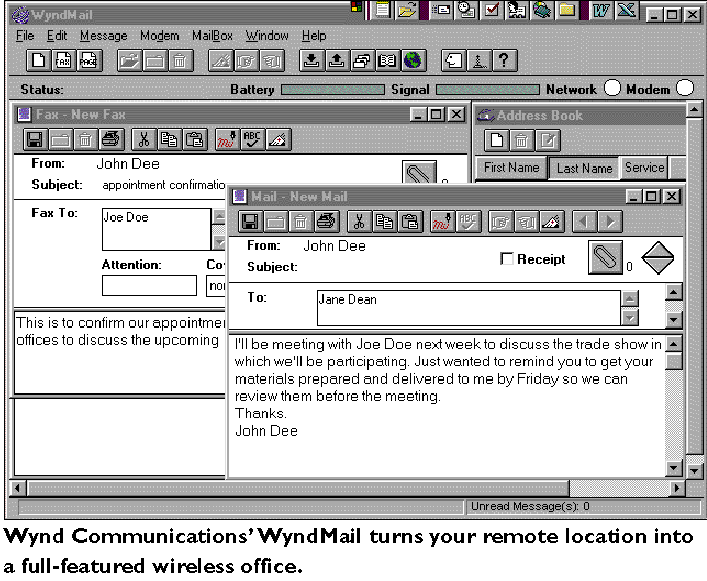Click the Fax To field with Joe Doe

(156, 229)
